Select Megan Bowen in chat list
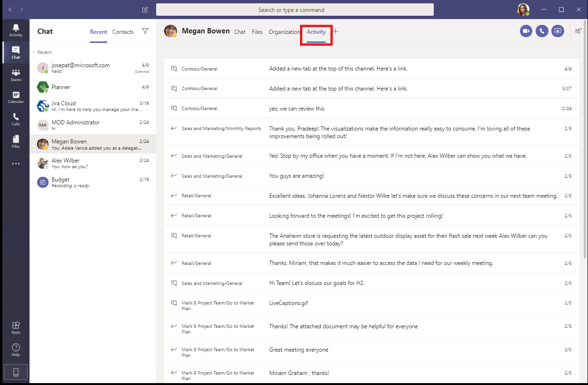 click(93, 144)
